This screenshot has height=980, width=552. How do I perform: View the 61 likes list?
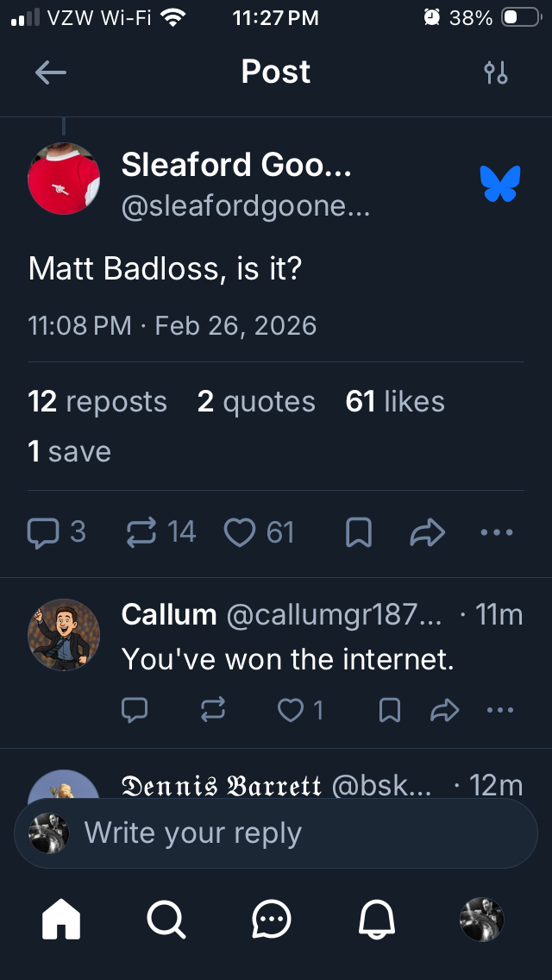tap(395, 402)
